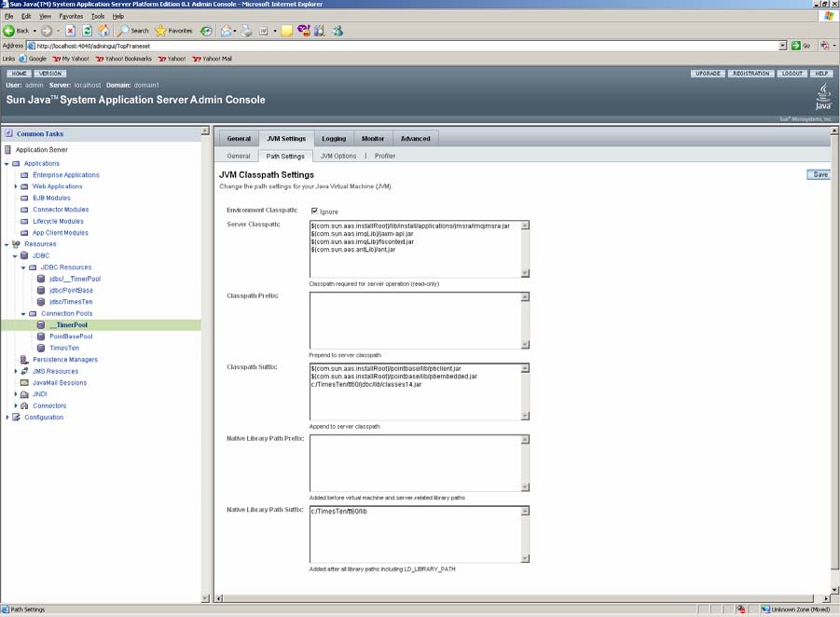Click the jdbc/TimesTen resource link
Viewport: 840px width, 617px height.
pyautogui.click(x=71, y=302)
